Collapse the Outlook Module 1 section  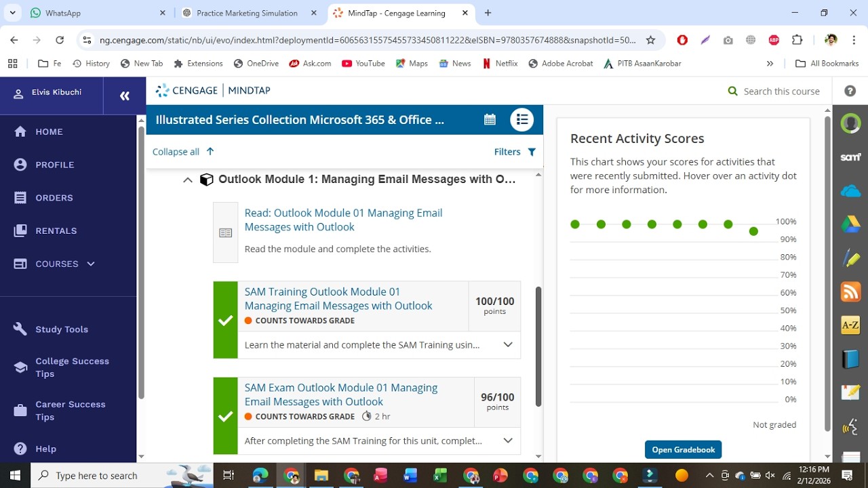tap(188, 180)
